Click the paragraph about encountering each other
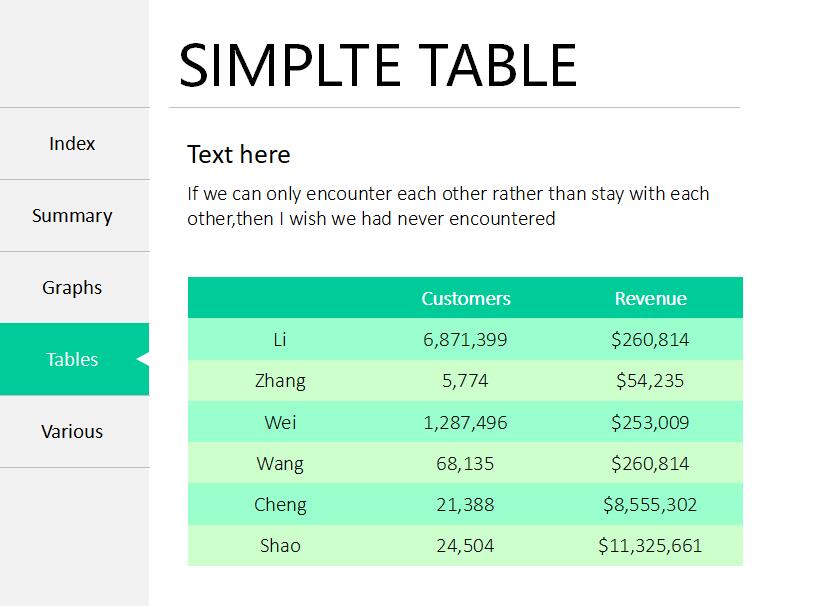Image resolution: width=818 pixels, height=606 pixels. (x=448, y=206)
